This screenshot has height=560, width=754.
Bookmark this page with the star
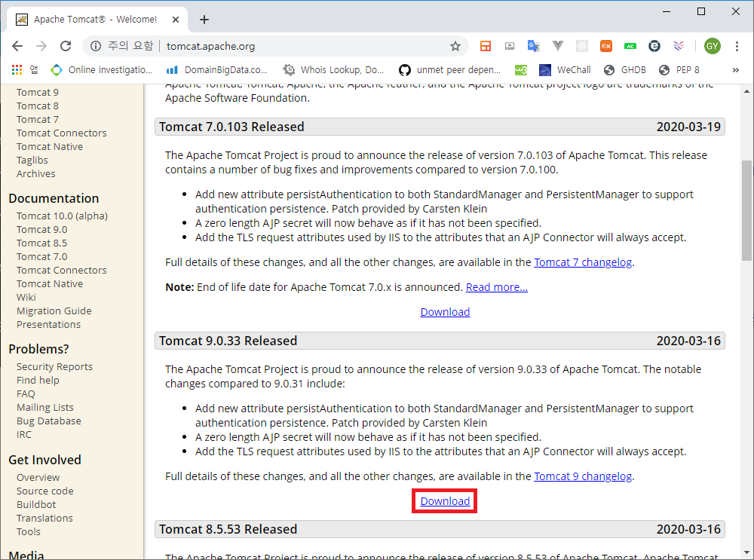(x=455, y=46)
